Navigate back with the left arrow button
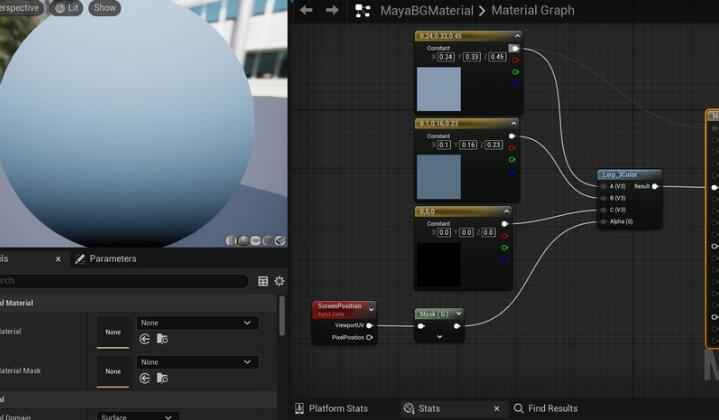The width and height of the screenshot is (719, 420). pos(306,10)
